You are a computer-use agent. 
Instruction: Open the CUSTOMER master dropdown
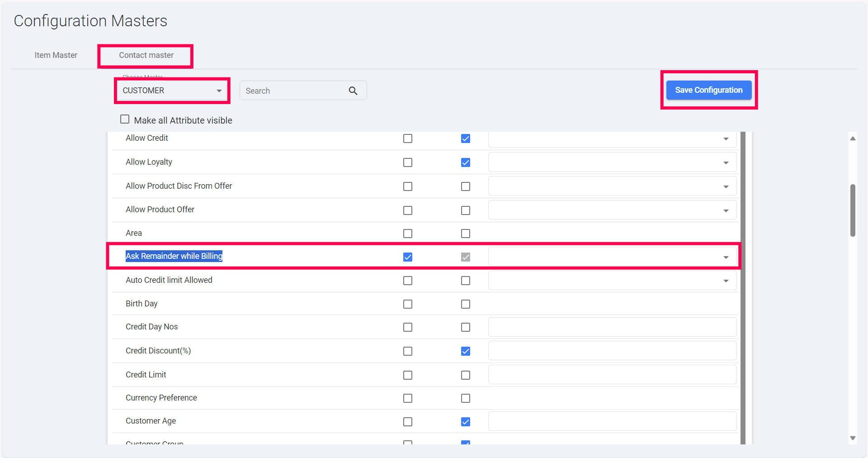tap(172, 91)
